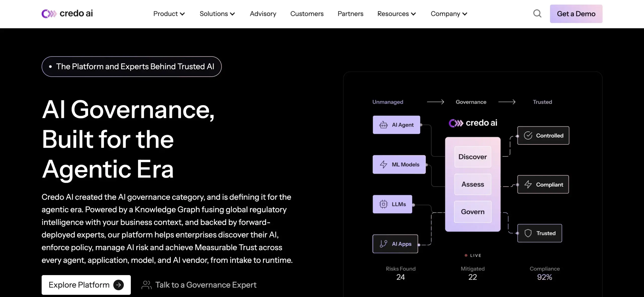Open the Advisory page
The image size is (644, 297).
click(263, 14)
